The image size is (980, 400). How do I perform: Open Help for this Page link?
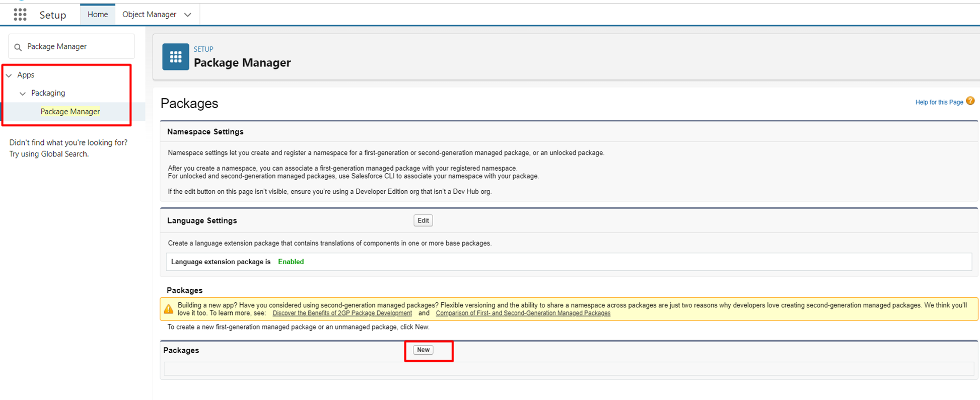pos(939,102)
